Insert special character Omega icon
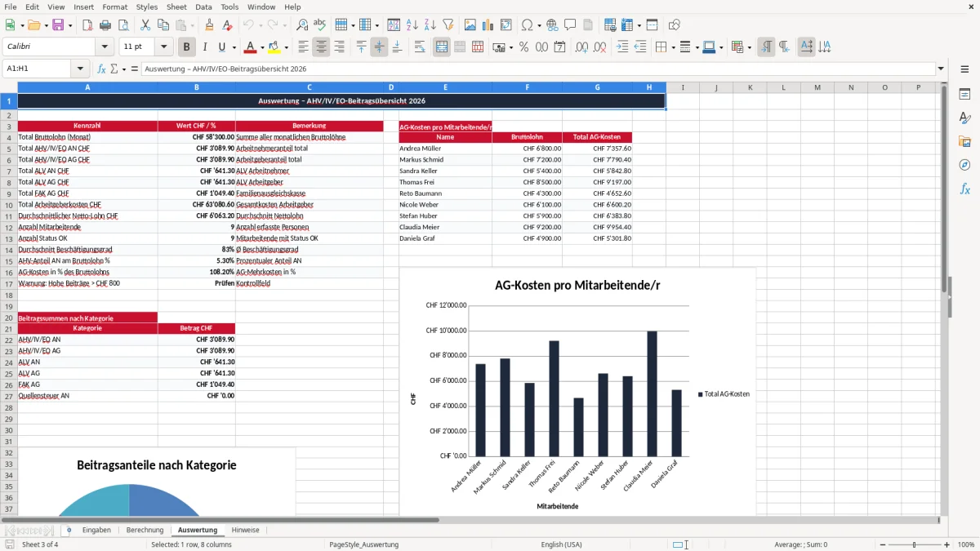This screenshot has height=551, width=980. [x=527, y=25]
